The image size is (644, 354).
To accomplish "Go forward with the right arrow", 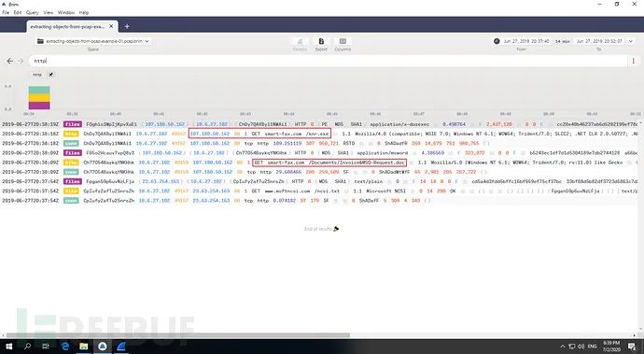I will tap(21, 61).
